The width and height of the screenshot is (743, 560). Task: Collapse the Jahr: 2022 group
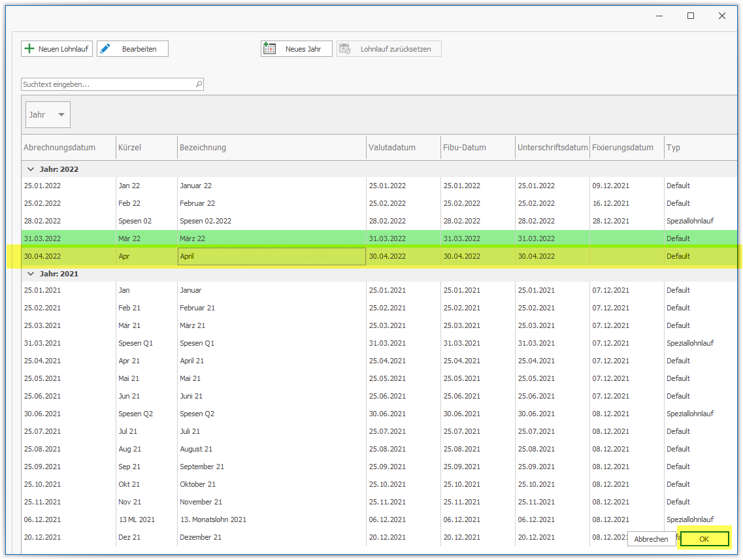pyautogui.click(x=29, y=169)
